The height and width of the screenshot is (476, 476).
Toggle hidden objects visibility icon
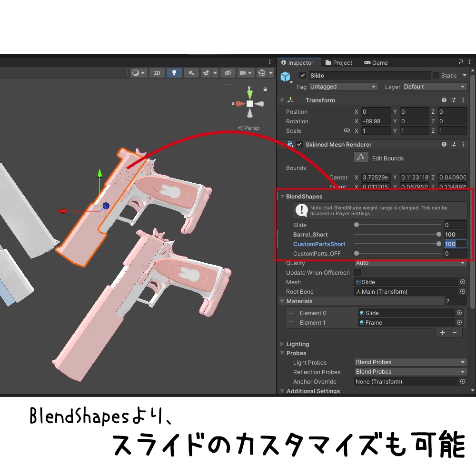point(228,73)
